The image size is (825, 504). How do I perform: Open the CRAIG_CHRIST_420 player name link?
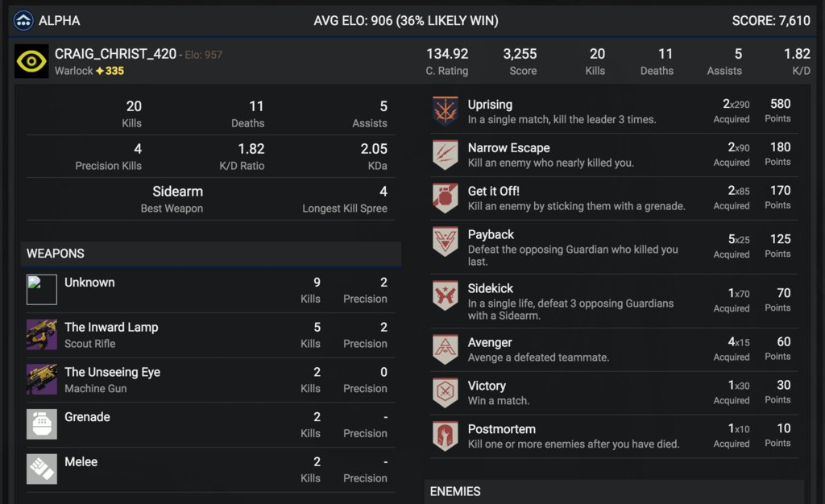115,54
